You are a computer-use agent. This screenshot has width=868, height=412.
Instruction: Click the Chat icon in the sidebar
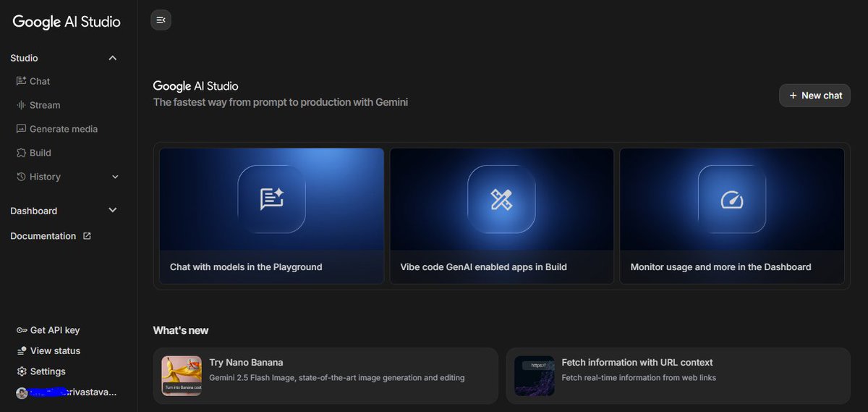click(21, 81)
